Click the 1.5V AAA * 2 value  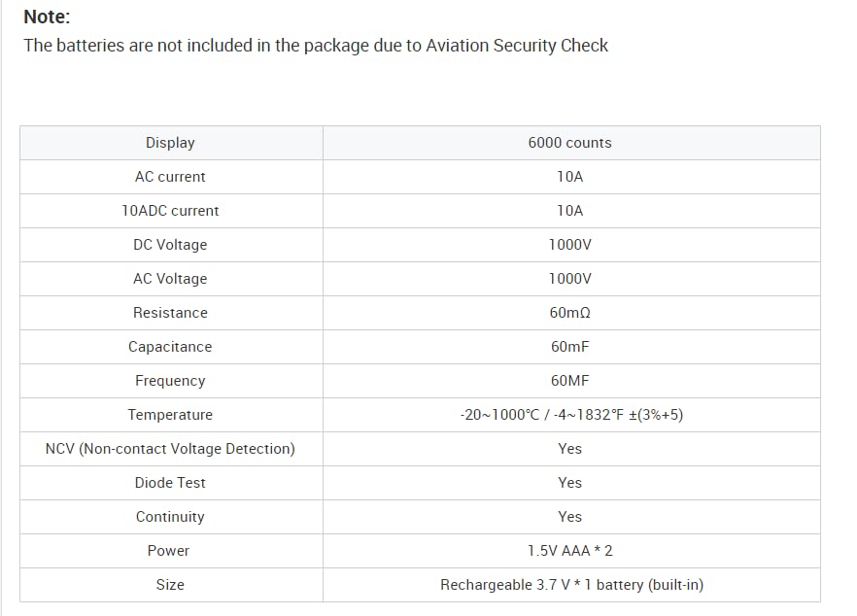tap(569, 550)
